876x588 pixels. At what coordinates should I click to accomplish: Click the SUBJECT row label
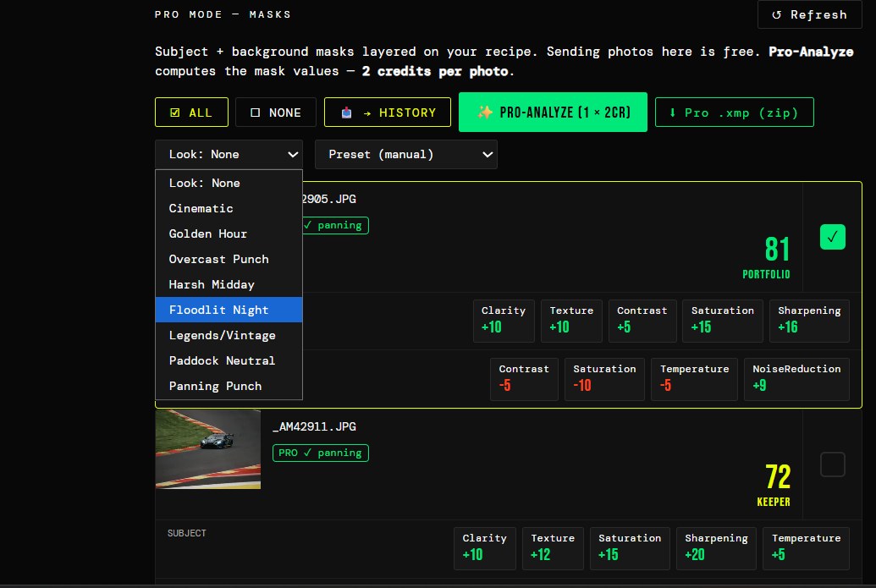pyautogui.click(x=186, y=533)
